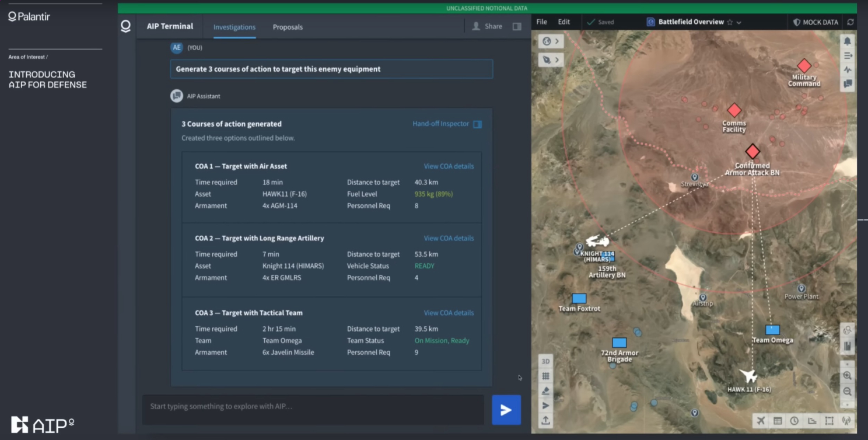This screenshot has width=868, height=440.
Task: Select the send arrow tool on map toolbar
Action: click(x=545, y=406)
